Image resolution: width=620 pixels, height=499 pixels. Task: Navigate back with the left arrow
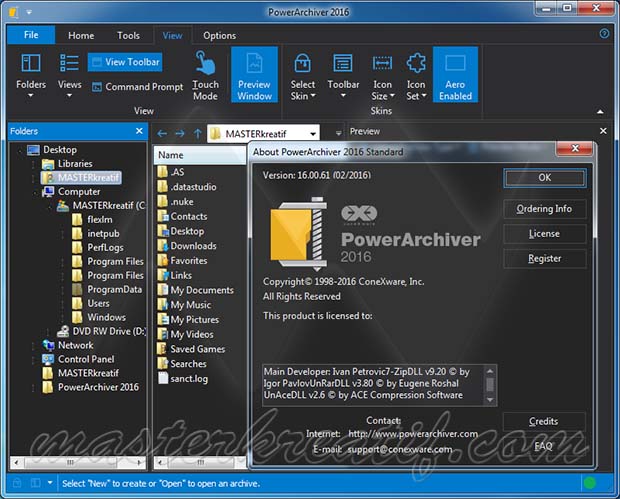tap(162, 134)
